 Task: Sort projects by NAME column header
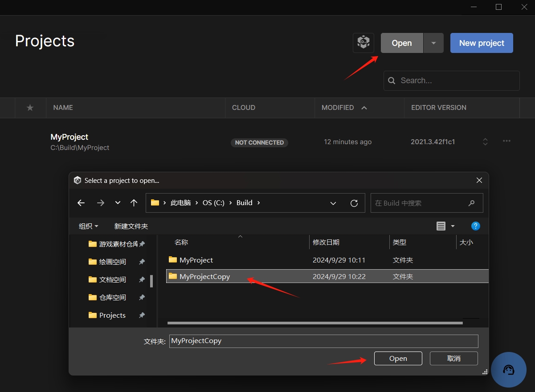[63, 108]
